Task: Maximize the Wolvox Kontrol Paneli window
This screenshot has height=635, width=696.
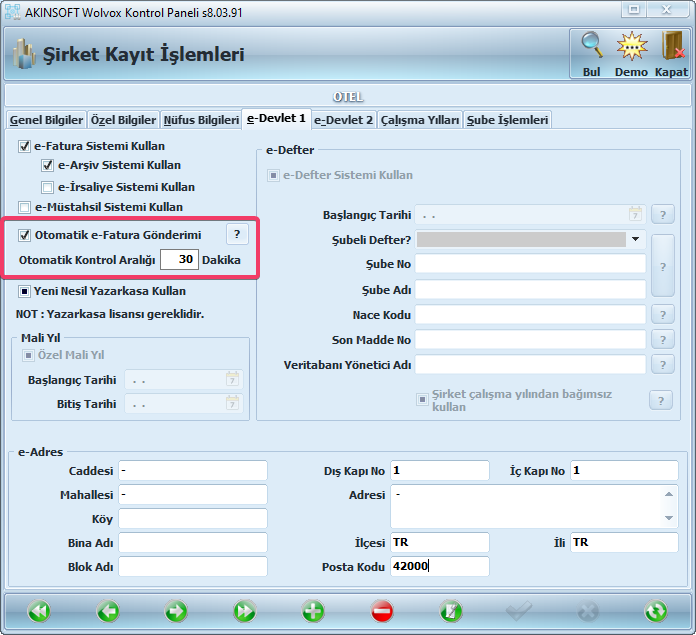Action: (634, 9)
